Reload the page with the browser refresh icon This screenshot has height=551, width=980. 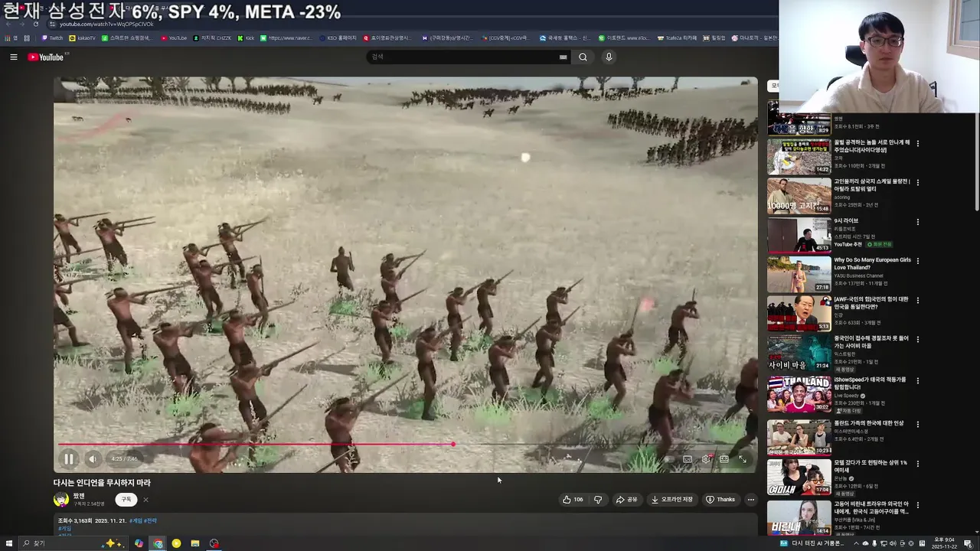tap(36, 24)
